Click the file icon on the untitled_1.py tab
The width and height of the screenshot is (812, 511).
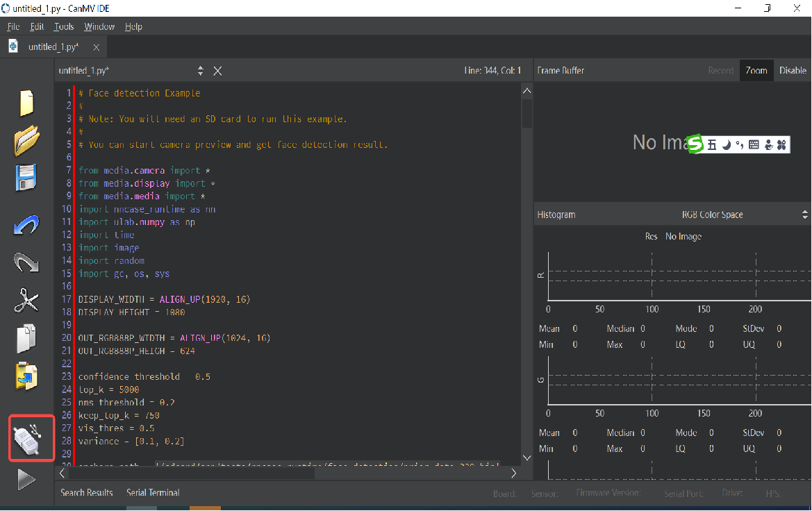pyautogui.click(x=13, y=46)
